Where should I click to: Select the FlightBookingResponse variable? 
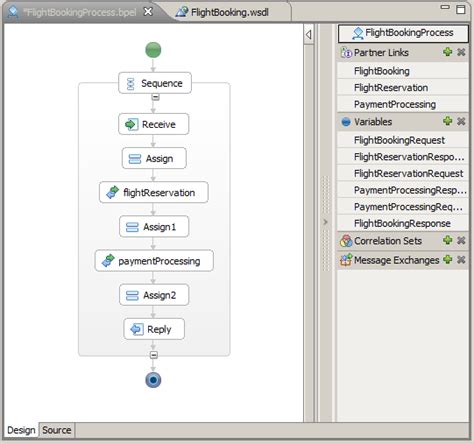[x=403, y=223]
